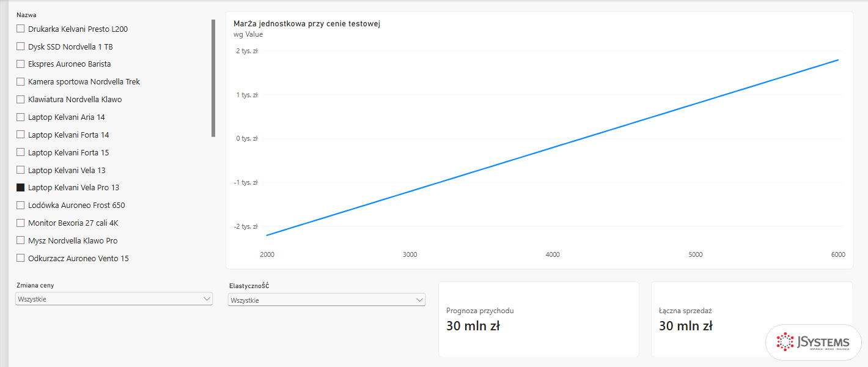Tick the Laptop Kelvani Forta 14 checkbox
This screenshot has width=868, height=367.
click(x=21, y=135)
